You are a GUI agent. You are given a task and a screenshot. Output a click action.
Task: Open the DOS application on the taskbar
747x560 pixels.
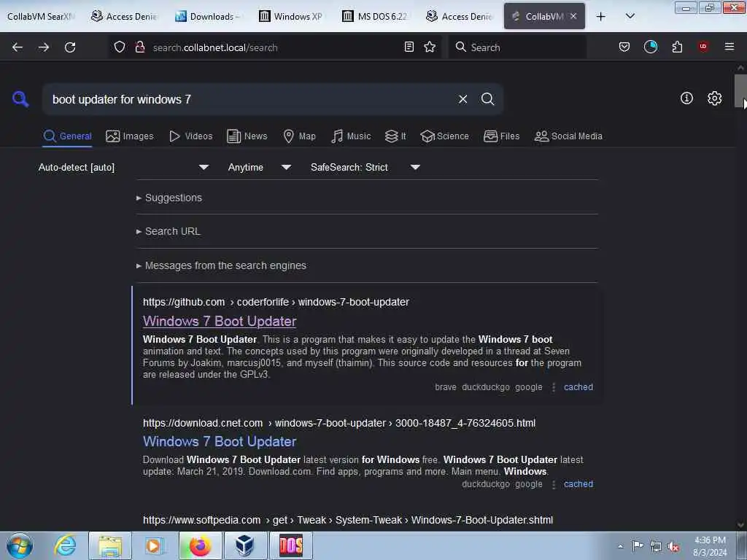tap(291, 545)
